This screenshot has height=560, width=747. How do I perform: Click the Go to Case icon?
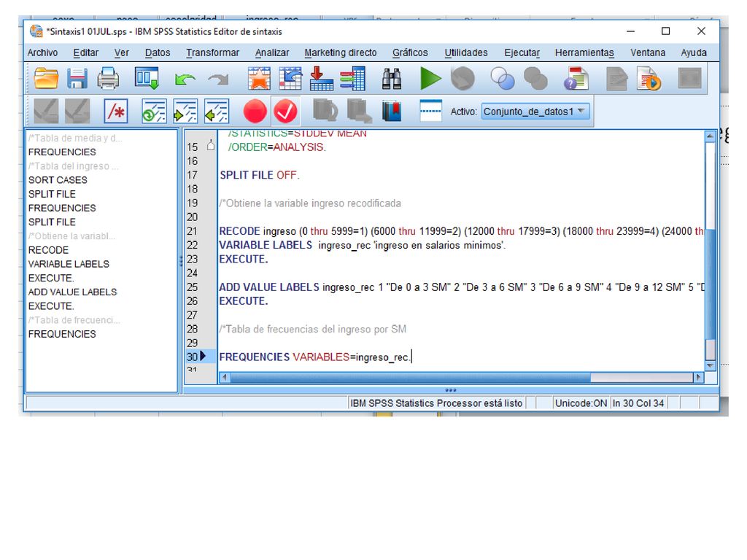290,79
